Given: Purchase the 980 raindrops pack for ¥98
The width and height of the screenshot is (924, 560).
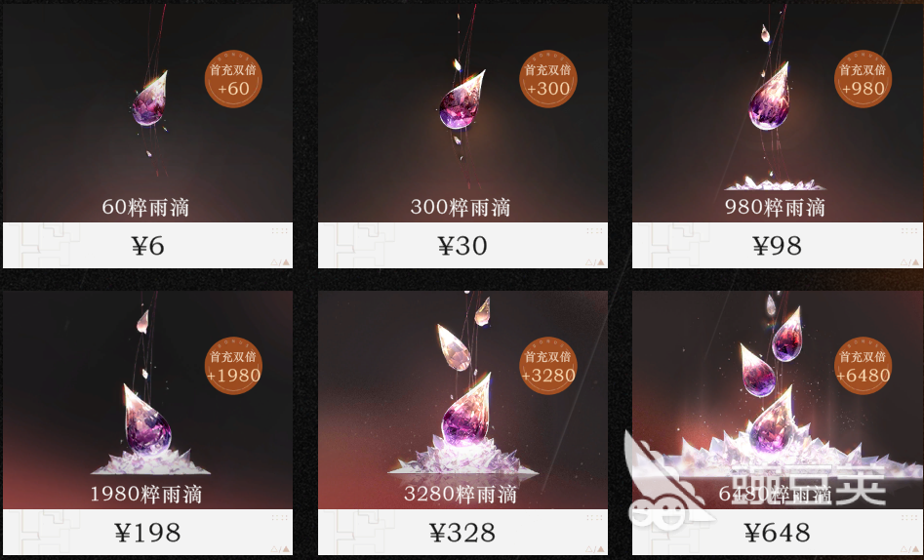Looking at the screenshot, I should [x=777, y=245].
